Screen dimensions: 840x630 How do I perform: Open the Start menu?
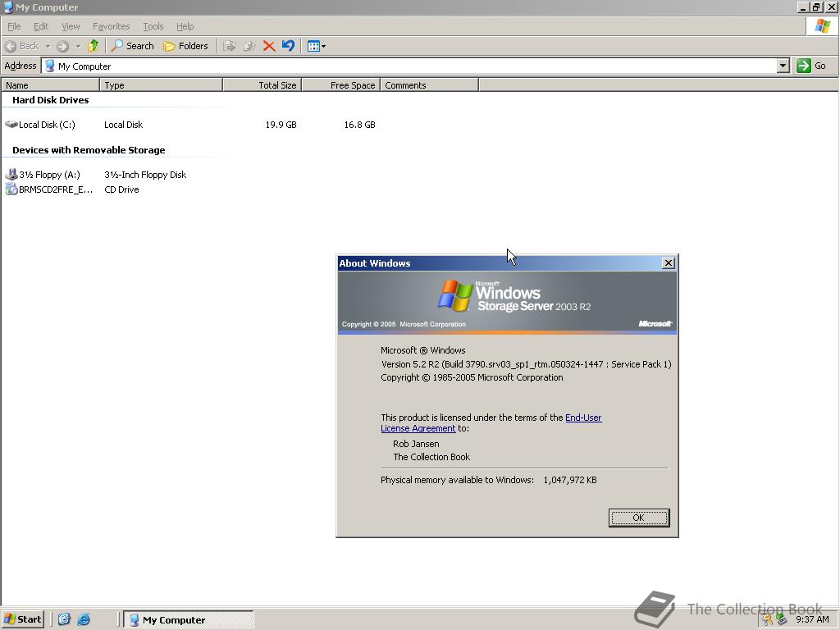tap(22, 619)
